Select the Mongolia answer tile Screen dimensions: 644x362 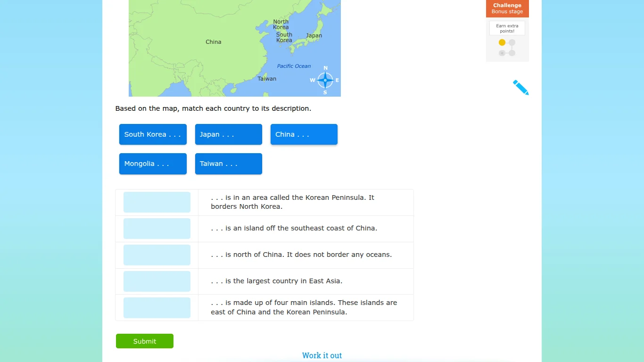pyautogui.click(x=153, y=164)
